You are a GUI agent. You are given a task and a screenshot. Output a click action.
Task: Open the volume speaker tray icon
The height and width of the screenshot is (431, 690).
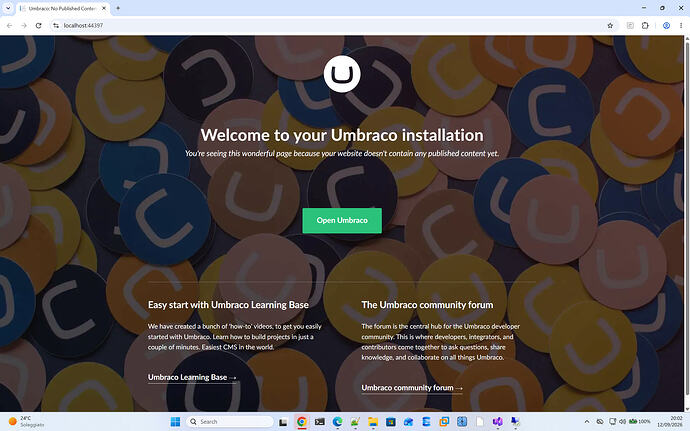click(622, 422)
